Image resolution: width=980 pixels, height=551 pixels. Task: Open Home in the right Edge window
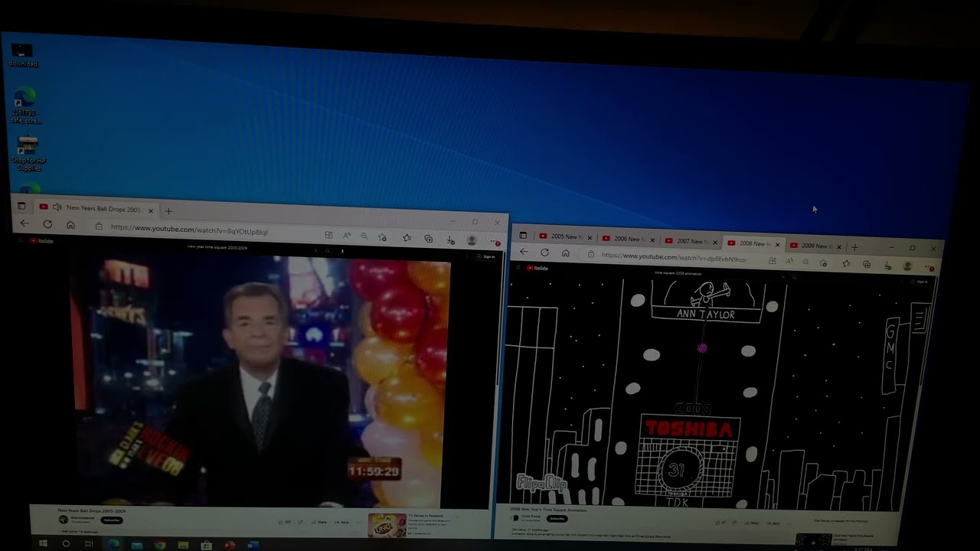566,253
